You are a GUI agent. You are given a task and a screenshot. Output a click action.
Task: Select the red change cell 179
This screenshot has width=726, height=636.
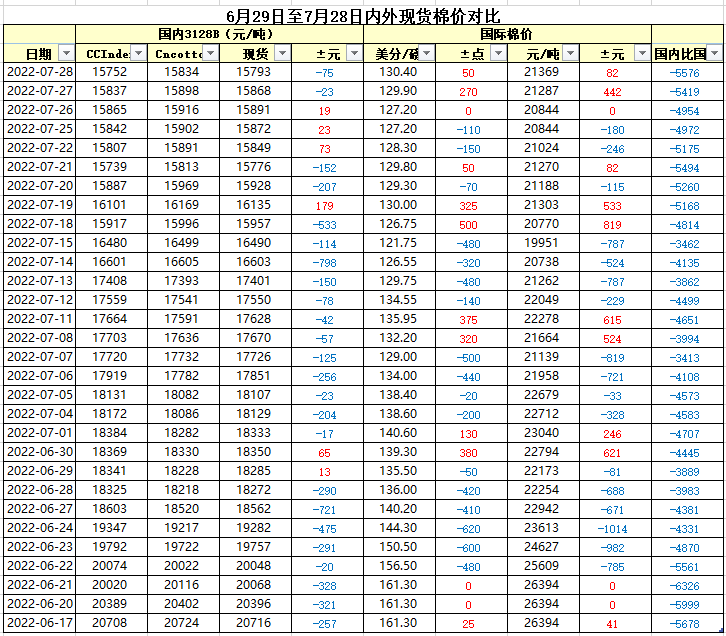tap(327, 205)
